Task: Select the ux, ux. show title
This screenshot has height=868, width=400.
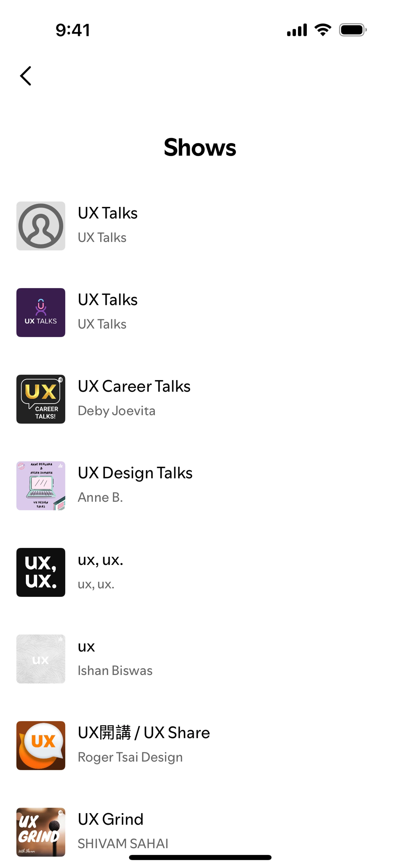Action: click(x=100, y=560)
